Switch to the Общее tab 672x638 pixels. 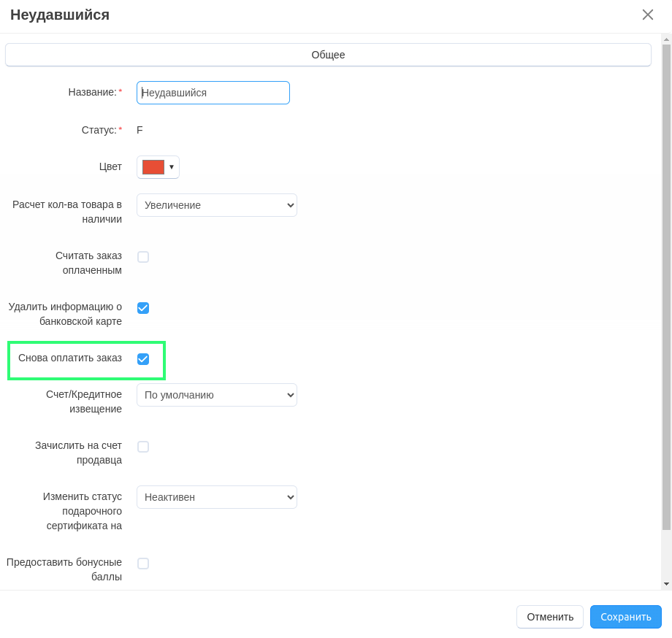328,55
